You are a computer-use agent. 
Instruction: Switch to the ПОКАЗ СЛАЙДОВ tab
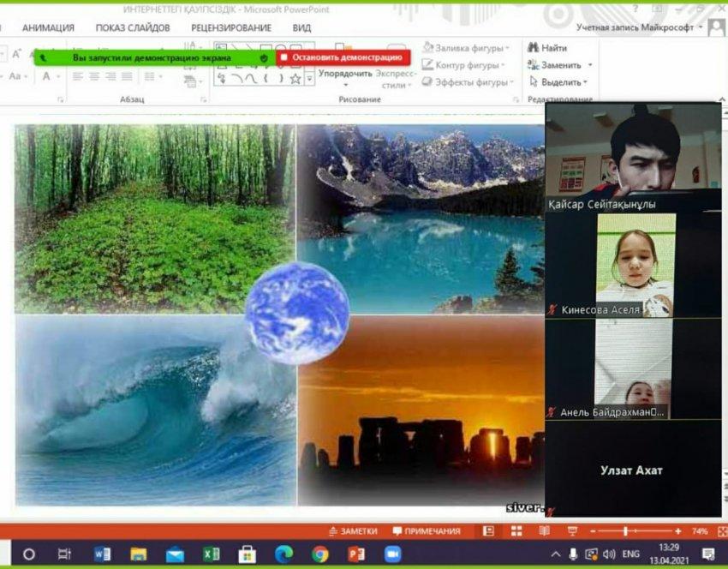(132, 27)
